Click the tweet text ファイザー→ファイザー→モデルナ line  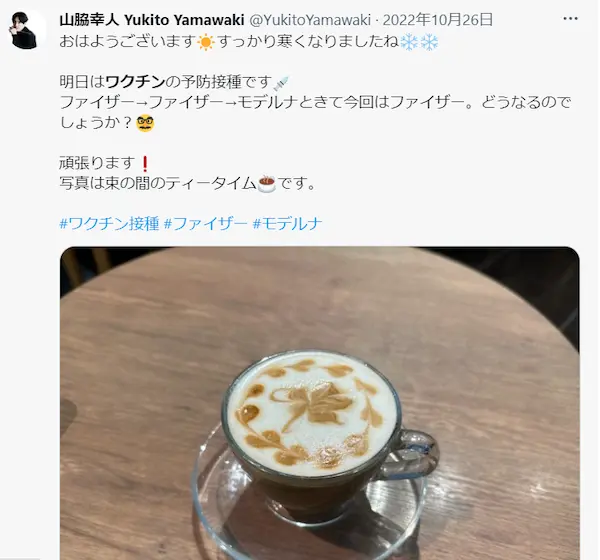pos(316,102)
